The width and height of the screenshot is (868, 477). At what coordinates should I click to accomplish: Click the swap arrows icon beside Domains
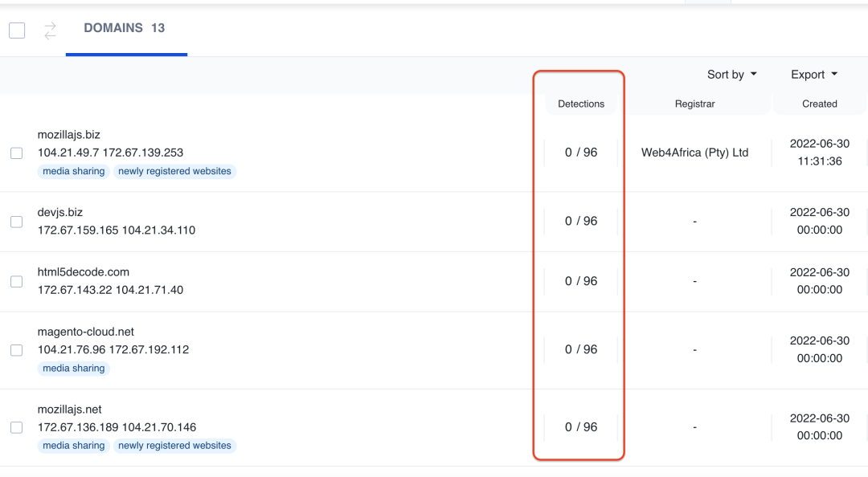tap(50, 31)
